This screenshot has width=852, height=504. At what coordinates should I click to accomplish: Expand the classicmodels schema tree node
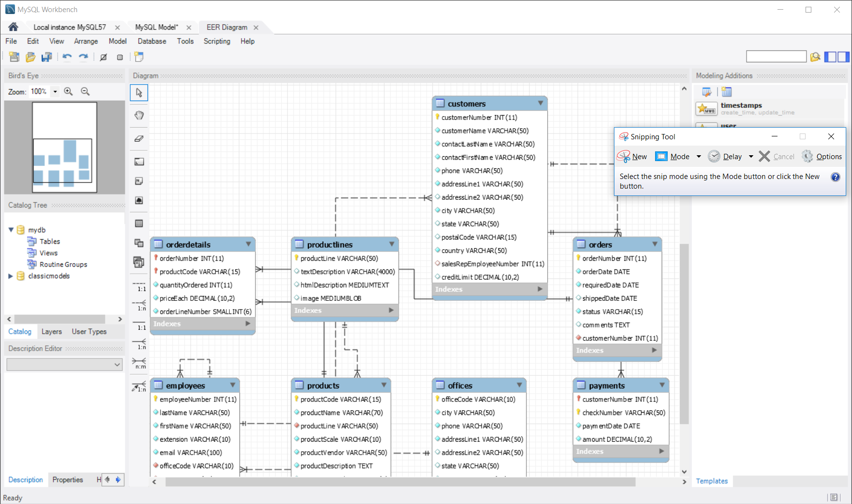(11, 276)
